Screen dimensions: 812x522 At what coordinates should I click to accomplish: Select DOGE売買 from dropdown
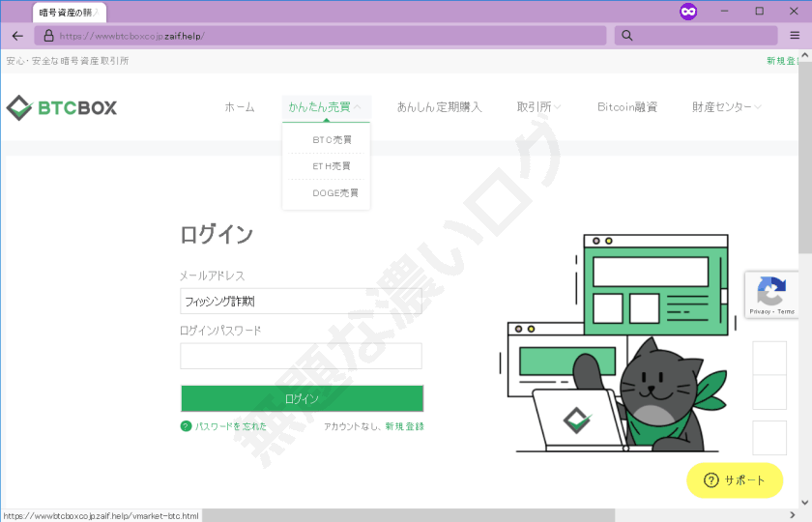click(335, 193)
